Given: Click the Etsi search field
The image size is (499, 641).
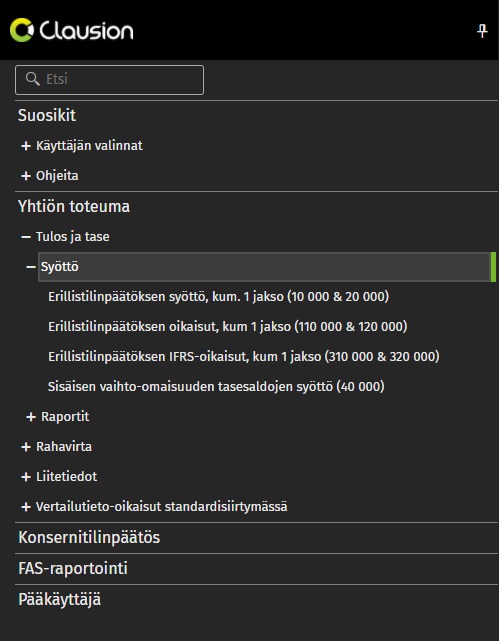Looking at the screenshot, I should (x=109, y=80).
